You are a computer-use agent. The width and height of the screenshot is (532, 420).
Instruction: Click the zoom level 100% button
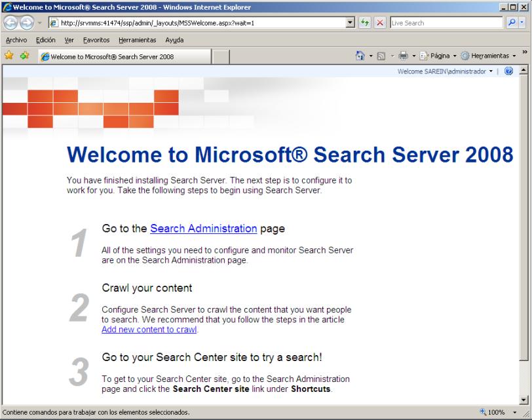[492, 412]
